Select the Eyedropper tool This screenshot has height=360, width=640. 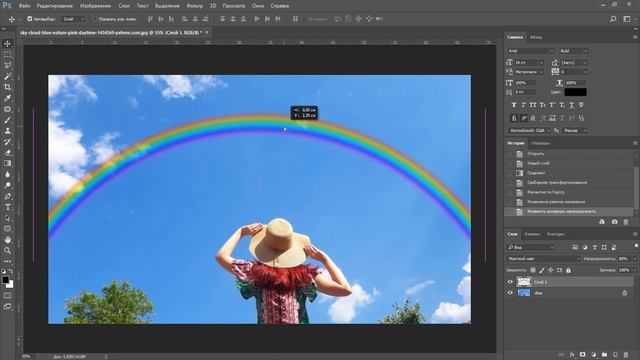tap(7, 98)
